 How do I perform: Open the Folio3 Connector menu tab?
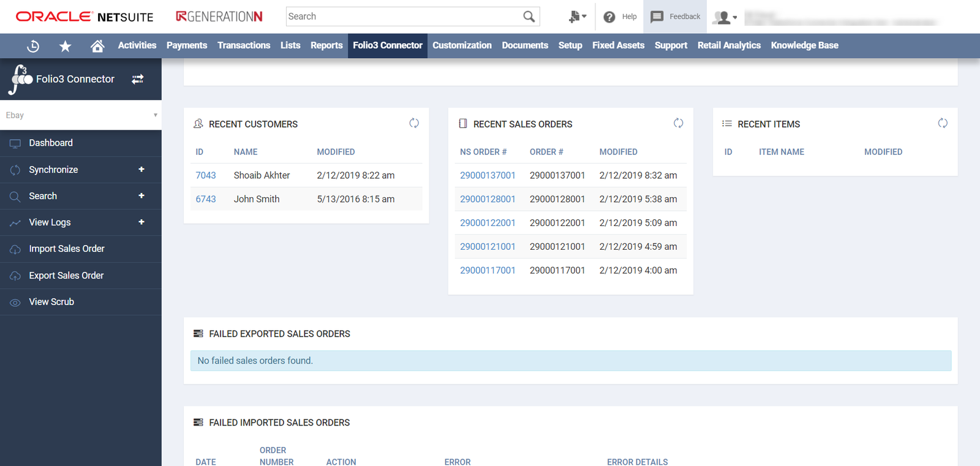(388, 46)
